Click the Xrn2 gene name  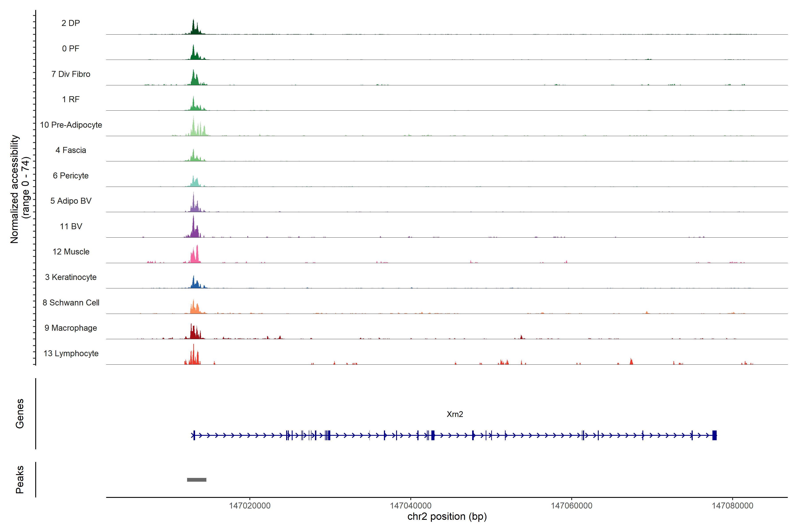[x=455, y=414]
